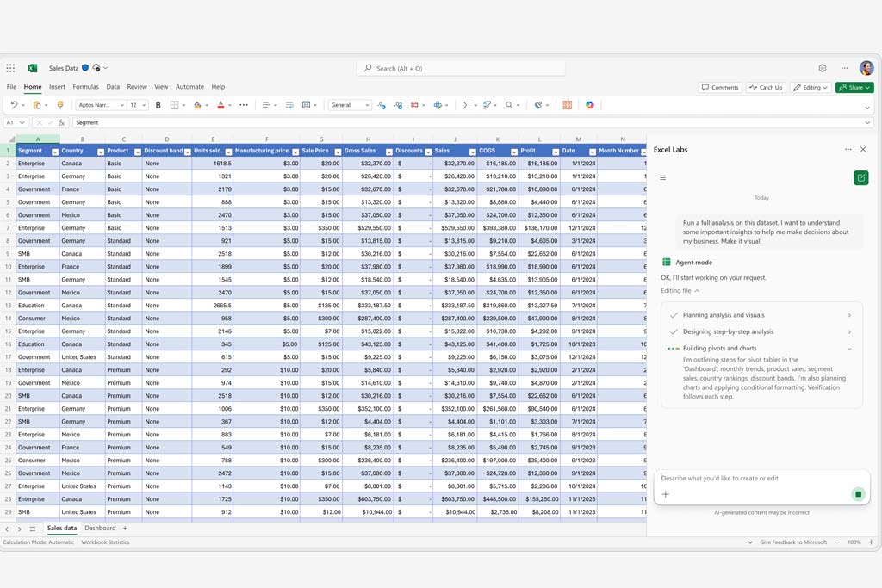Expand the Planning analysis and visuals step

coord(848,315)
